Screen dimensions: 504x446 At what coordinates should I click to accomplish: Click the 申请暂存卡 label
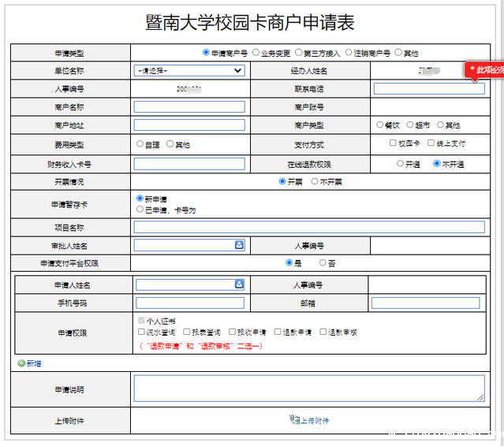point(69,204)
